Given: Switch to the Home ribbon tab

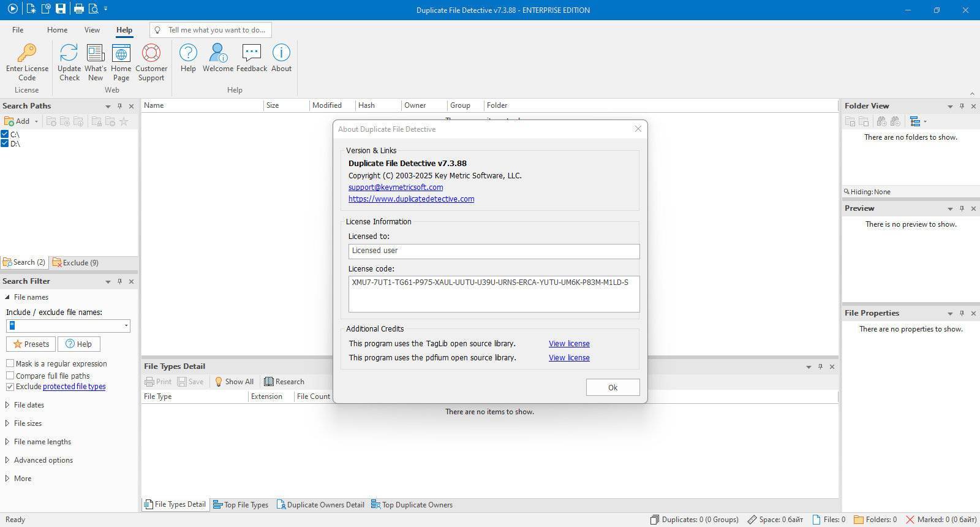Looking at the screenshot, I should (57, 29).
